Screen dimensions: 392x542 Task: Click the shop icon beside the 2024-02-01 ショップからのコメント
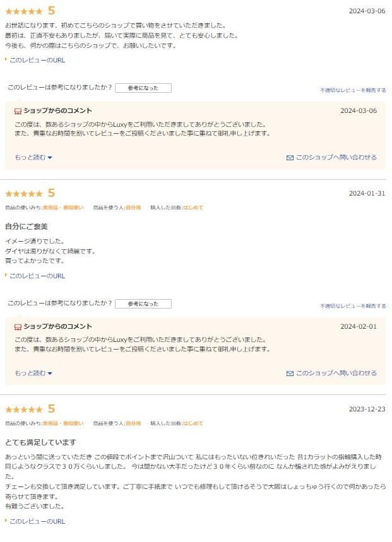pyautogui.click(x=18, y=327)
